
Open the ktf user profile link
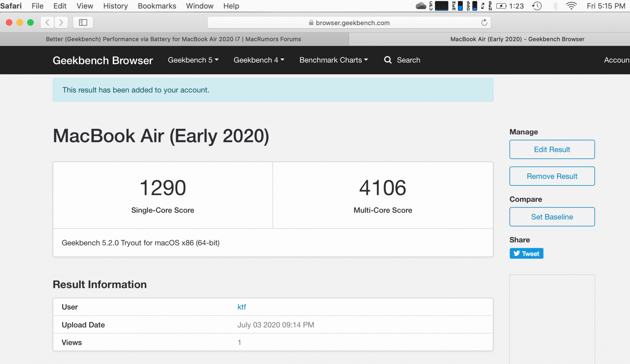(x=242, y=307)
